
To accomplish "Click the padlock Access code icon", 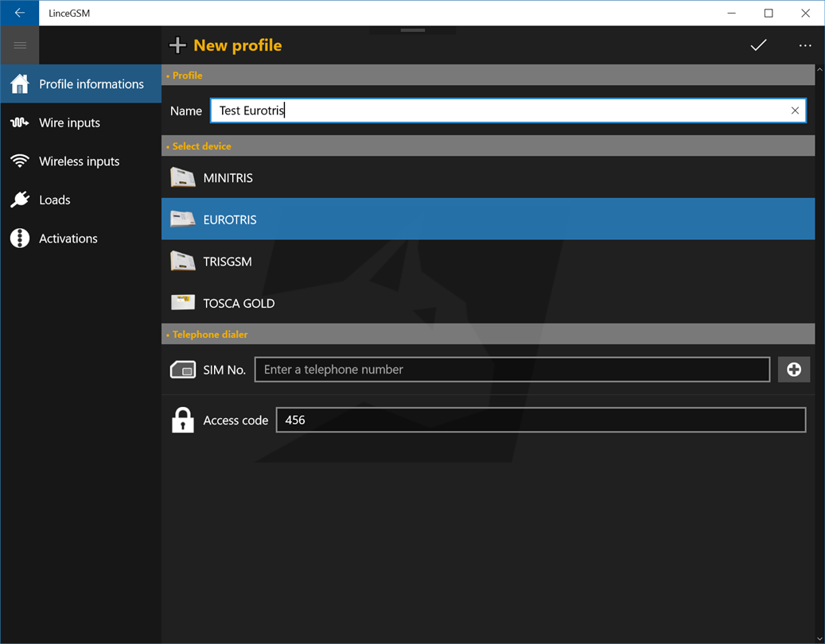I will pos(182,420).
